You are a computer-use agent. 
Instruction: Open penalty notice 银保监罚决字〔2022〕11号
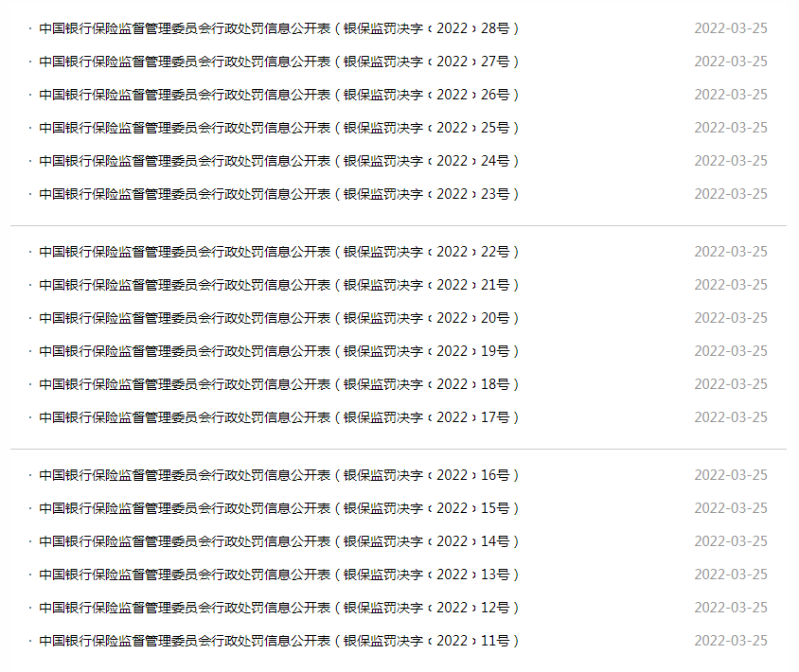pos(278,641)
